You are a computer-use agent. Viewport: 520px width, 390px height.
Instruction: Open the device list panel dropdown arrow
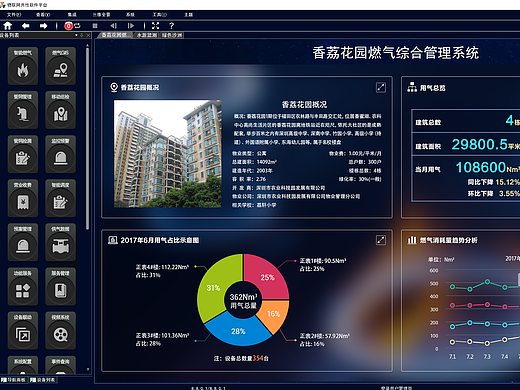coord(76,35)
